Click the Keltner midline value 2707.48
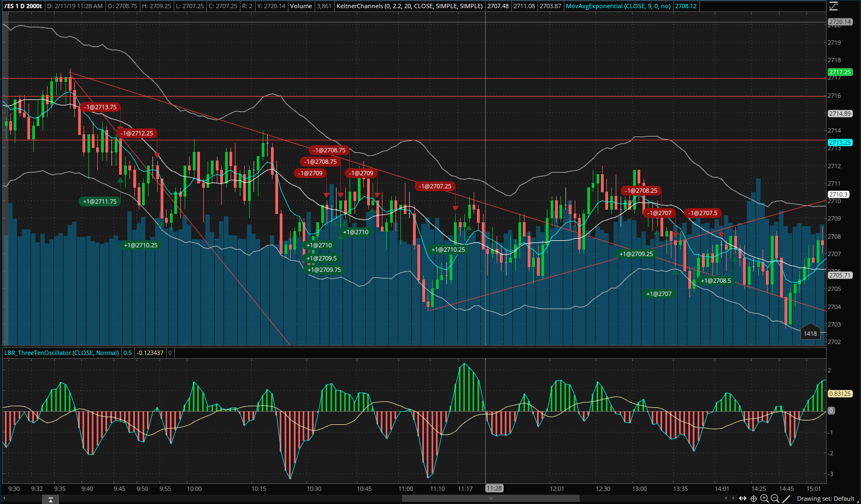The image size is (861, 504). pyautogui.click(x=498, y=6)
